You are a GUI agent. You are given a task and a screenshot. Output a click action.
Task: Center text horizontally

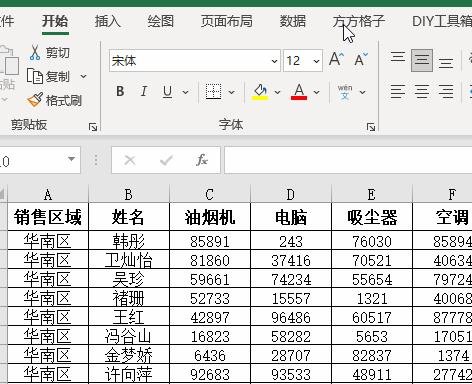pyautogui.click(x=422, y=91)
